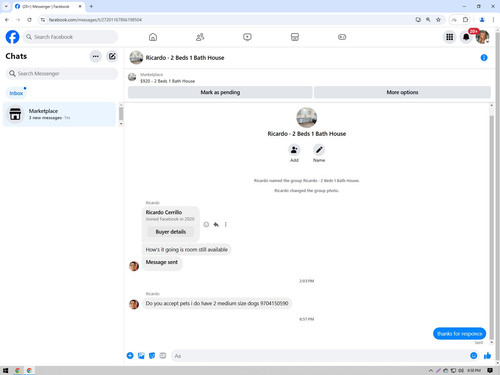Image resolution: width=500 pixels, height=375 pixels.
Task: Show hidden system tray icons
Action: click(431, 370)
